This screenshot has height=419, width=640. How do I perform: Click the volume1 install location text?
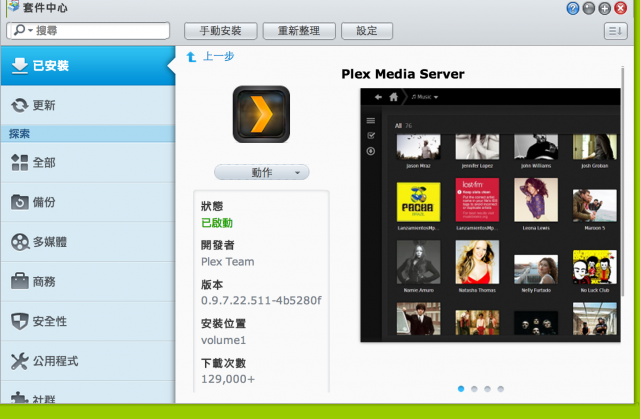coord(223,340)
